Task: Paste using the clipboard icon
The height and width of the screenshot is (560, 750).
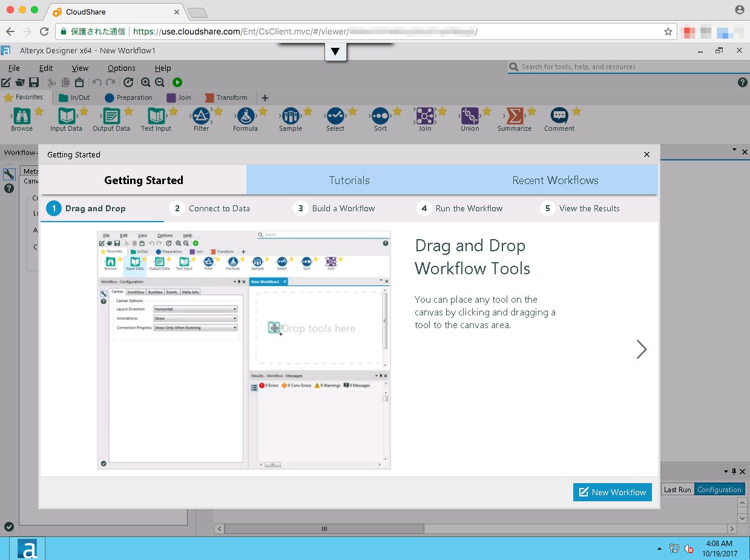Action: pos(79,82)
